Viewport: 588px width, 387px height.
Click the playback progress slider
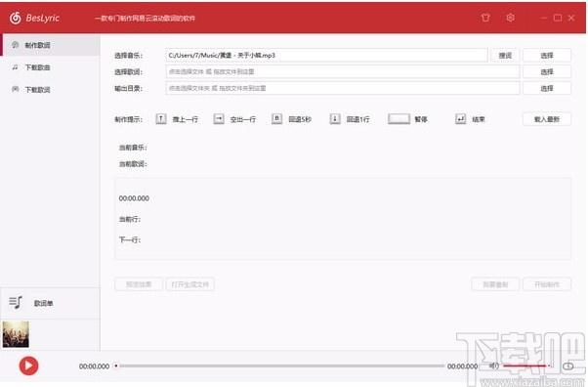[x=279, y=365]
